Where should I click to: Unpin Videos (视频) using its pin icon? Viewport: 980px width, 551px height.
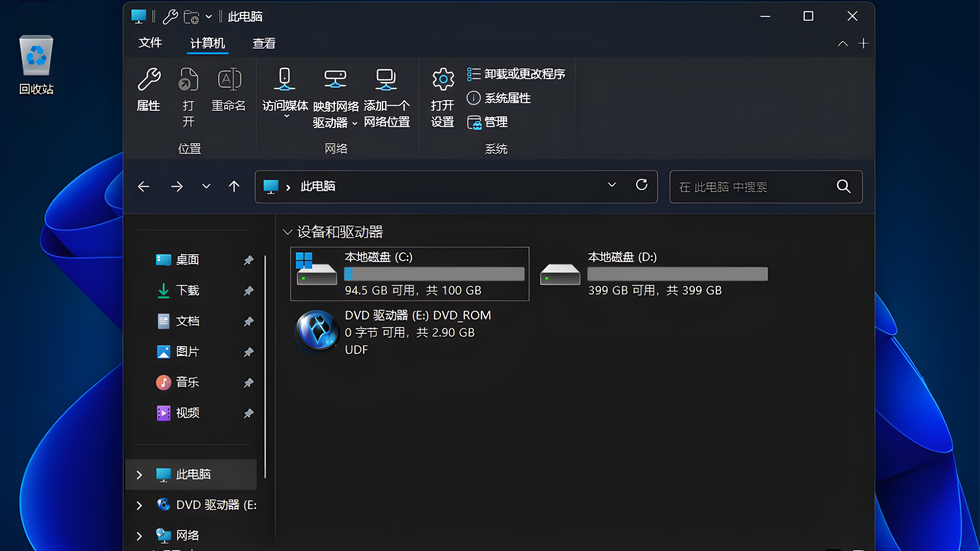coord(248,413)
